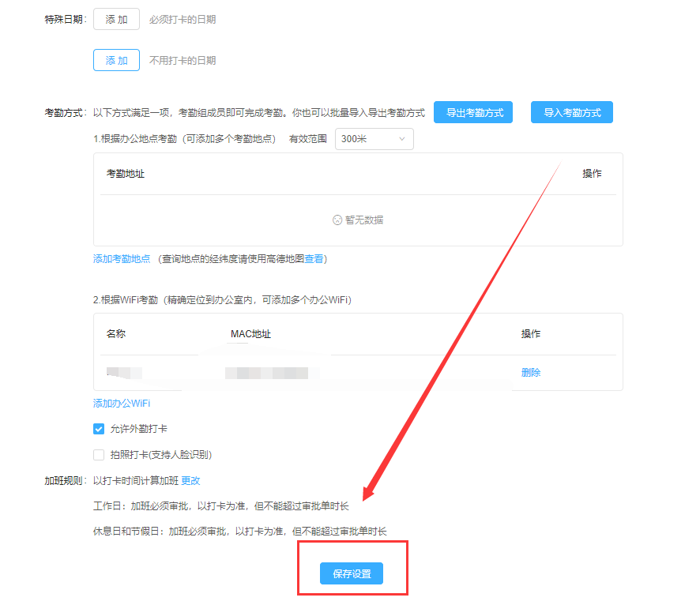
Task: Open 添加考勤地点 to add a location
Action: point(122,258)
